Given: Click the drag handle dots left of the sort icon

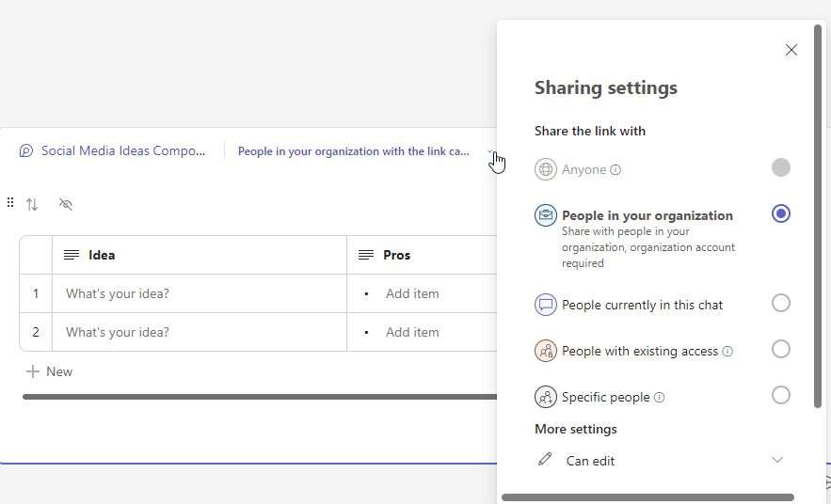Looking at the screenshot, I should pyautogui.click(x=10, y=203).
